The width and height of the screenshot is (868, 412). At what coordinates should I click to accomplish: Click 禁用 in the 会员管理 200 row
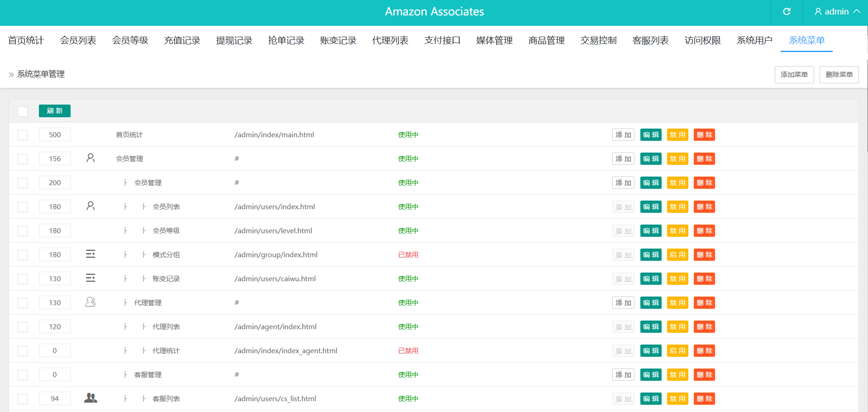pos(677,183)
